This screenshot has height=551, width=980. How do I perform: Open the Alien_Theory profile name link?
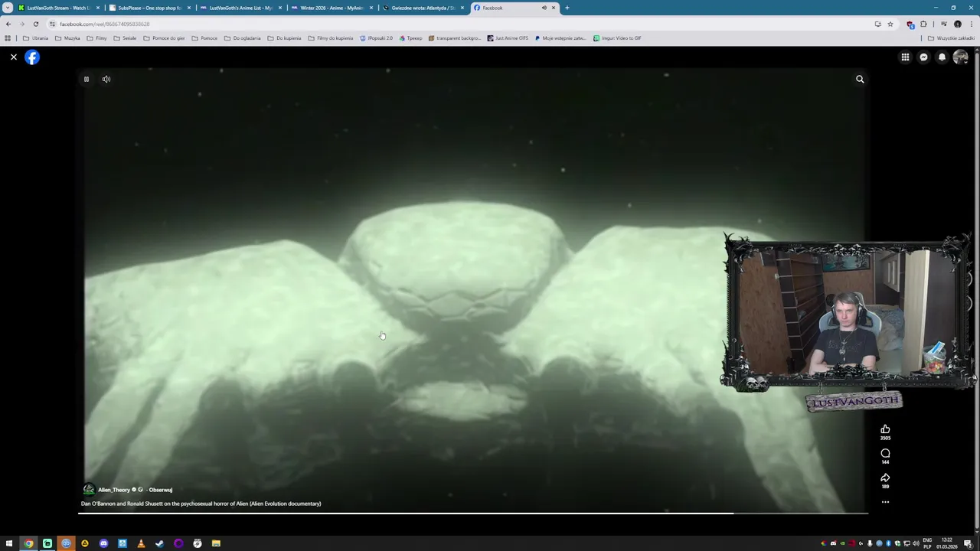tap(114, 490)
